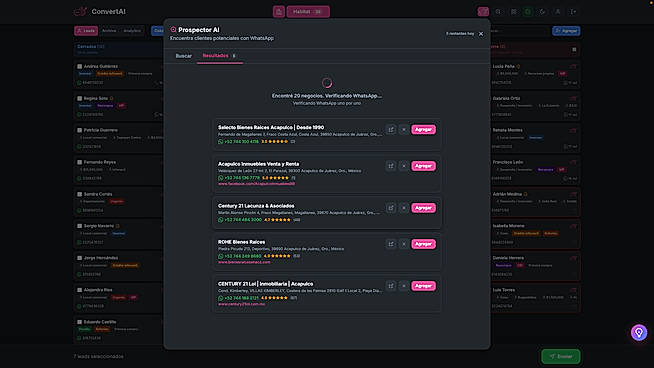Open the Archivo tab in background page
The width and height of the screenshot is (654, 368).
[109, 31]
